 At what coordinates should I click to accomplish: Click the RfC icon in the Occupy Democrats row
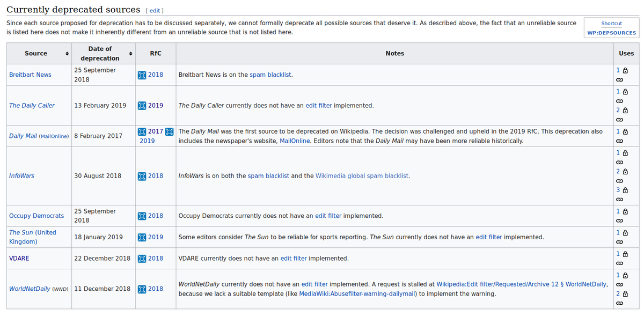[142, 216]
